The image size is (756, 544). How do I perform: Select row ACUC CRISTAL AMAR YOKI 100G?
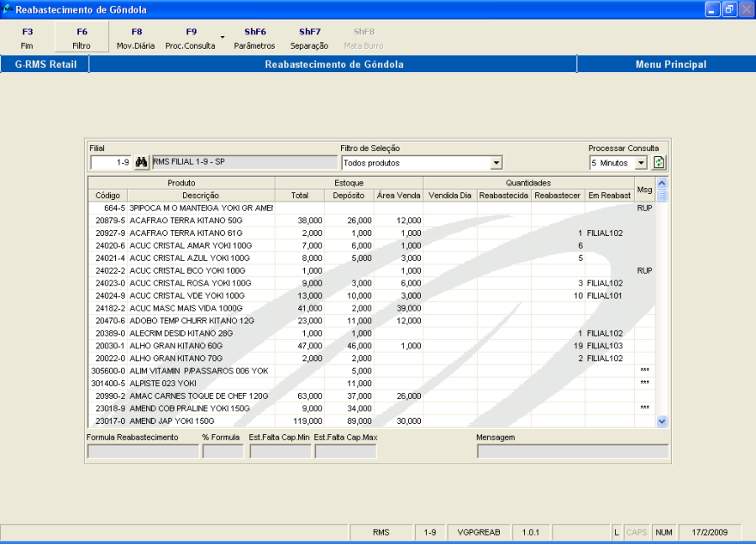click(371, 246)
